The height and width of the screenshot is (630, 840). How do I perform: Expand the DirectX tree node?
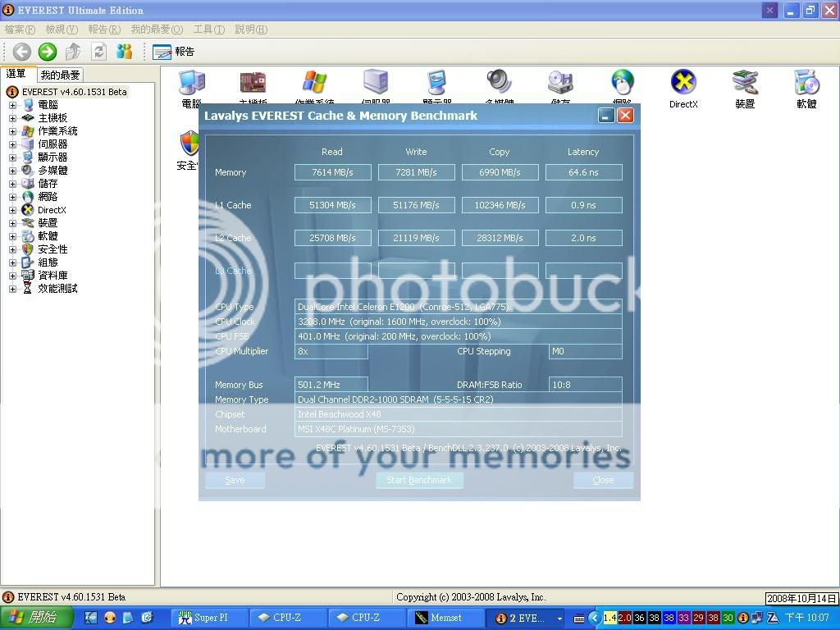[x=12, y=210]
